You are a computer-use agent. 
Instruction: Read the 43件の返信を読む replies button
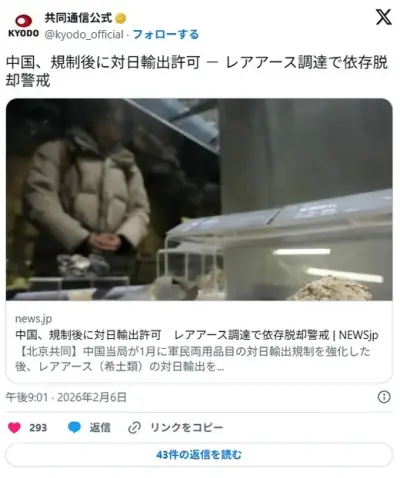pyautogui.click(x=199, y=455)
